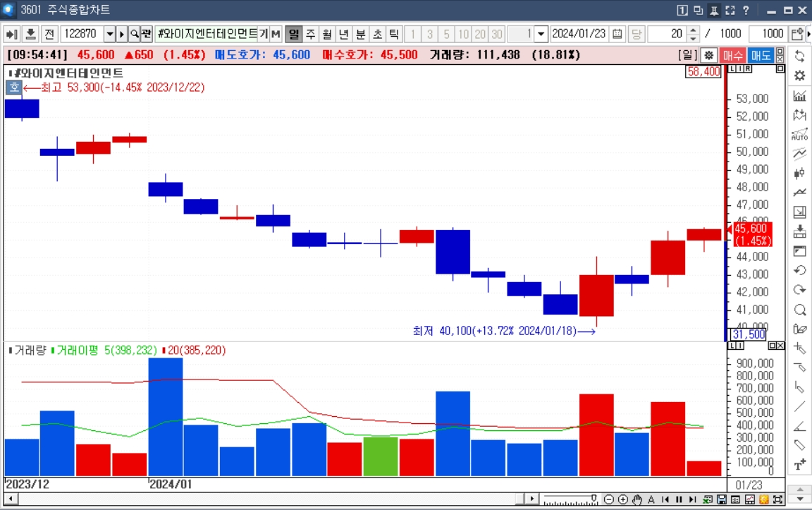
Task: Toggle the A auto-scale button at bottom
Action: pyautogui.click(x=651, y=499)
